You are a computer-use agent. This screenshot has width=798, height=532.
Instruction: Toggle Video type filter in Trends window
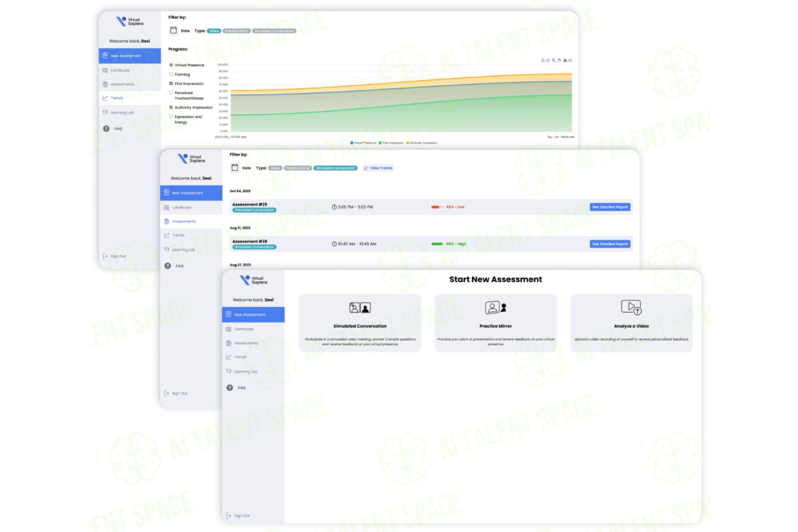click(214, 31)
